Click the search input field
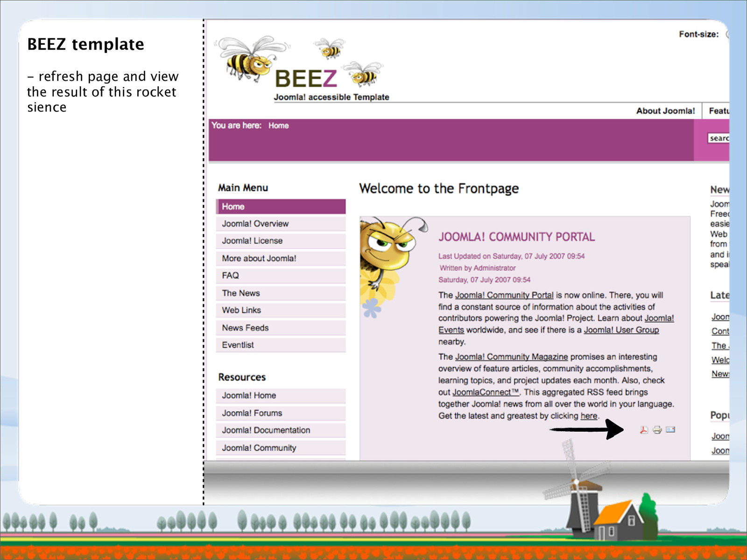 (719, 138)
